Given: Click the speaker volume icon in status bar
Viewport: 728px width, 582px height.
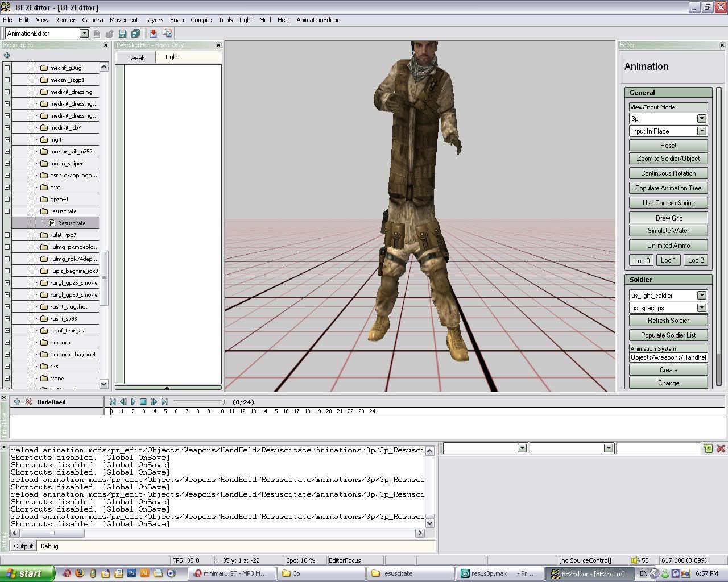Looking at the screenshot, I should coord(635,560).
